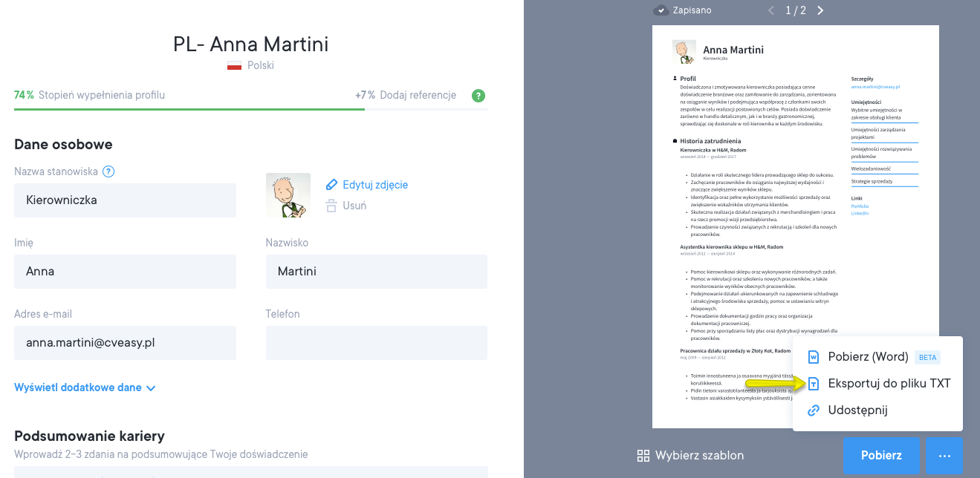The width and height of the screenshot is (980, 478).
Task: Click the profile photo thumbnail
Action: point(288,195)
